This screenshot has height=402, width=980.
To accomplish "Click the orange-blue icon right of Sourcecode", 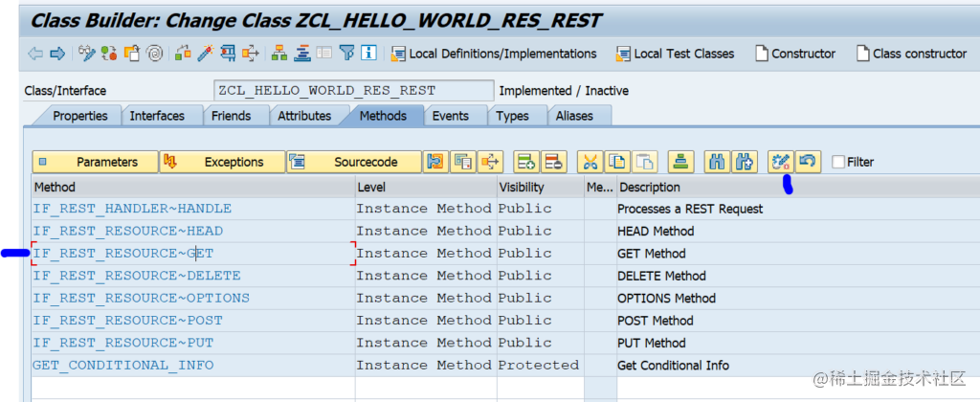I will 435,162.
